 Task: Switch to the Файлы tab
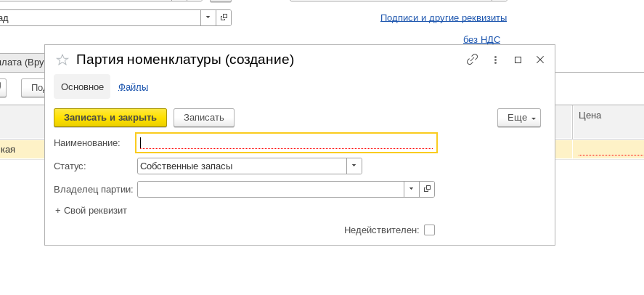133,87
